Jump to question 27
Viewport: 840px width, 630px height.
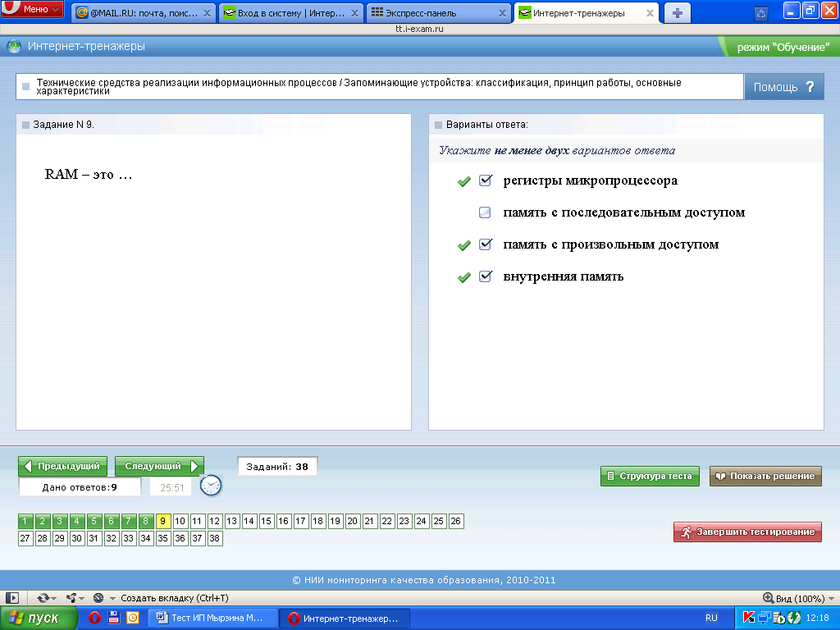(x=25, y=538)
